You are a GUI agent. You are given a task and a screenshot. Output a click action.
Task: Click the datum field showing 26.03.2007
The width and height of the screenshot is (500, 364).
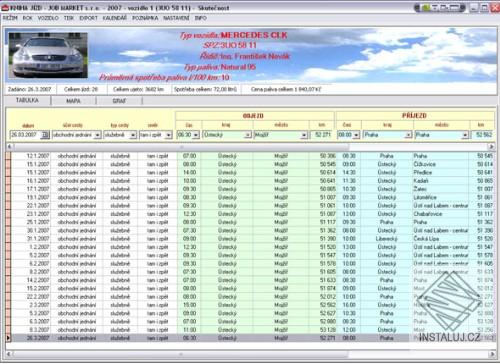point(25,135)
